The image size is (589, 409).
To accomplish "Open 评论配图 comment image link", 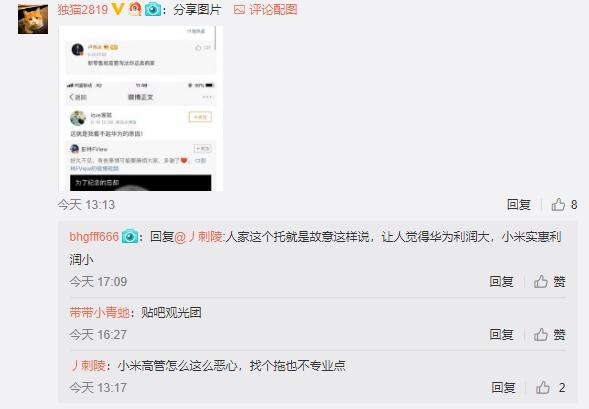I will (x=273, y=9).
